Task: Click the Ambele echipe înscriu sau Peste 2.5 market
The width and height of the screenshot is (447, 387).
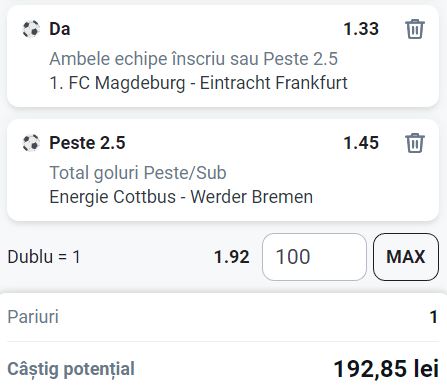Action: [193, 59]
